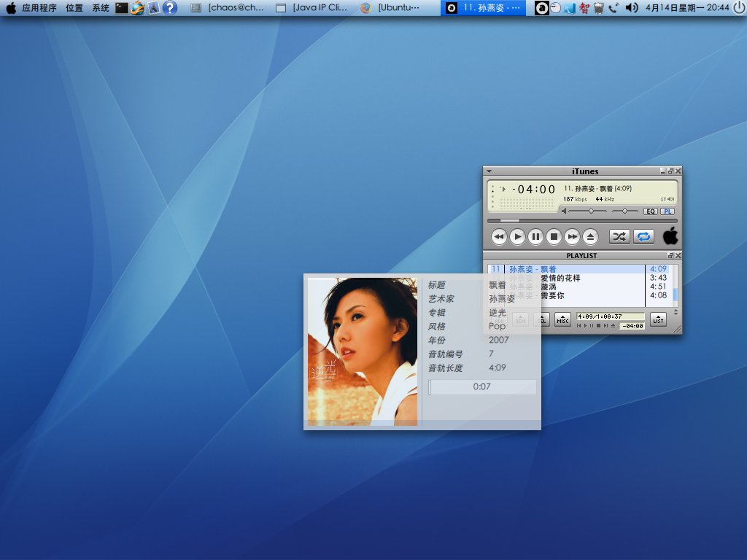Click the black Apple logo in the player
The width and height of the screenshot is (747, 560).
click(670, 236)
